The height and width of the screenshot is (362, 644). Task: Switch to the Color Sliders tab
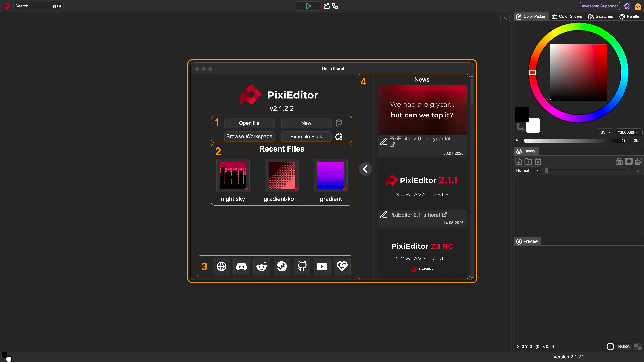[567, 16]
